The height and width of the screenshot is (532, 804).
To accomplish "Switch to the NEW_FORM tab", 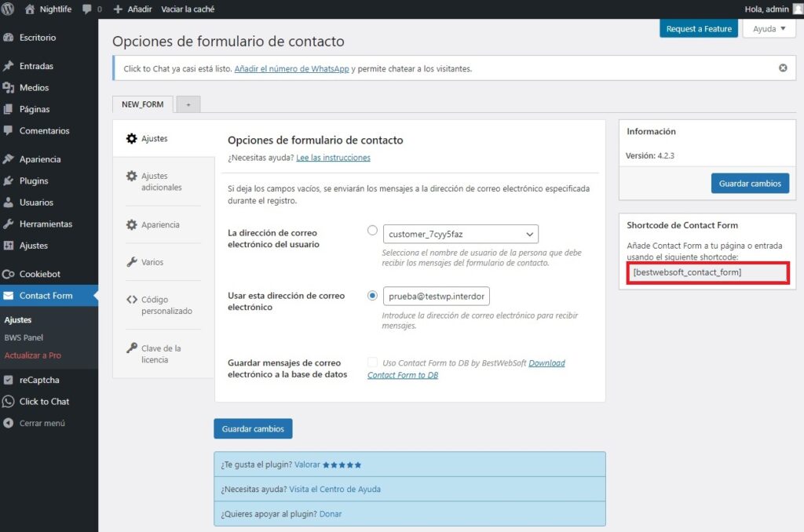I will coord(143,104).
